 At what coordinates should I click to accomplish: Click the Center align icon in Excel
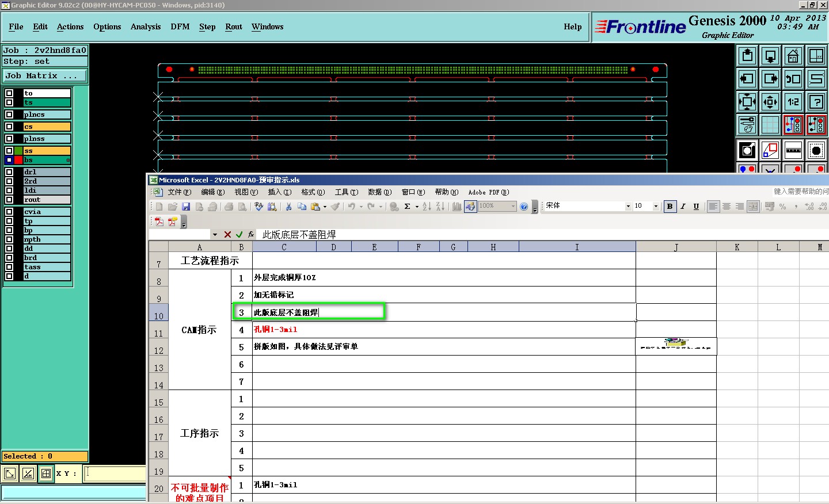pos(727,207)
